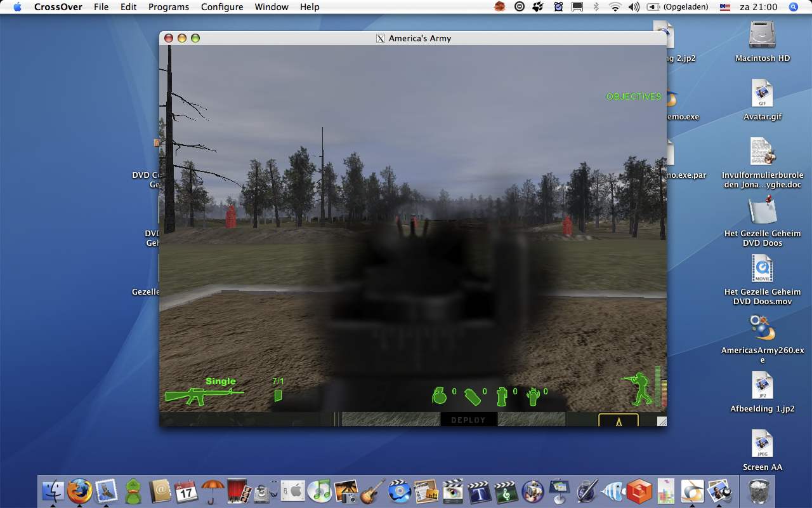The image size is (812, 508).
Task: Open the Configure menu
Action: pos(222,7)
